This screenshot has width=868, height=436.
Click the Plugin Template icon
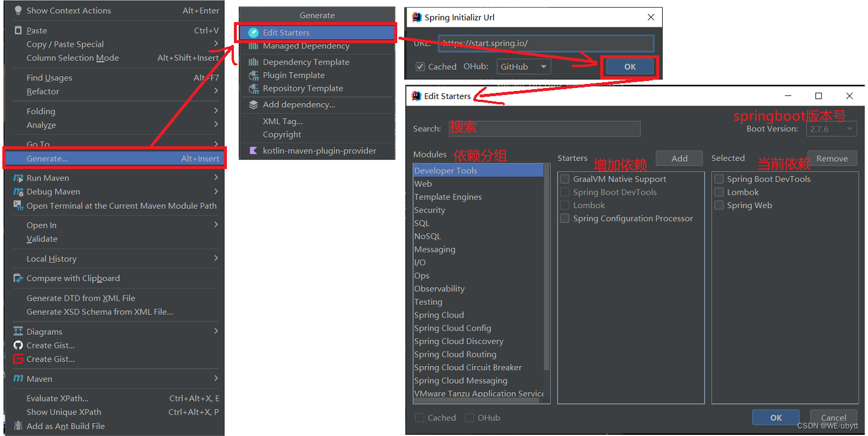pyautogui.click(x=253, y=75)
